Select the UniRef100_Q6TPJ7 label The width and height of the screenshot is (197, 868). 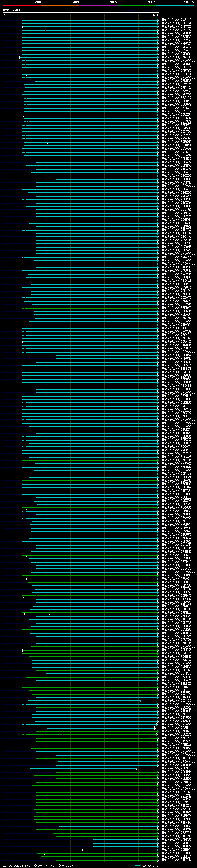click(177, 673)
